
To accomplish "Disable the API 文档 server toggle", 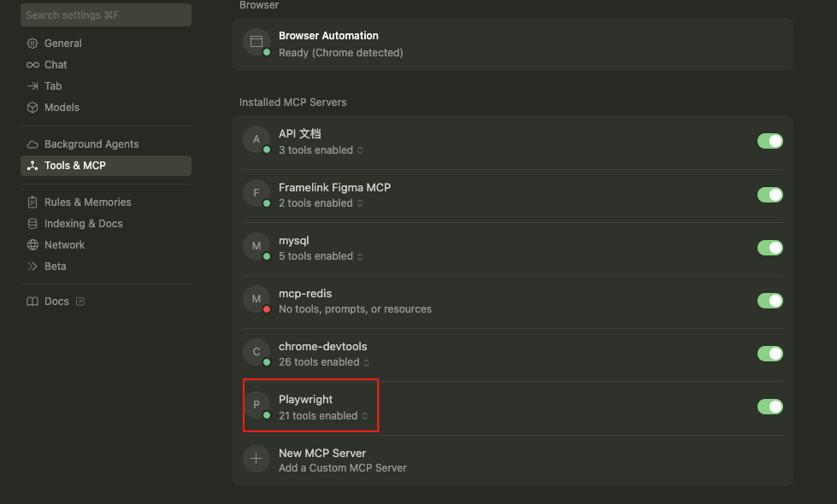I will coord(769,141).
